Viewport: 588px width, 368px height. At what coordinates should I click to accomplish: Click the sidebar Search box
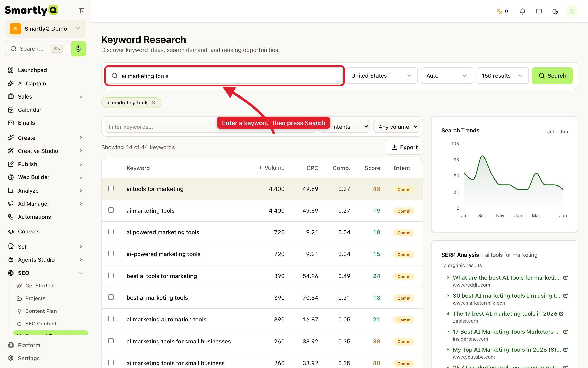pos(37,49)
